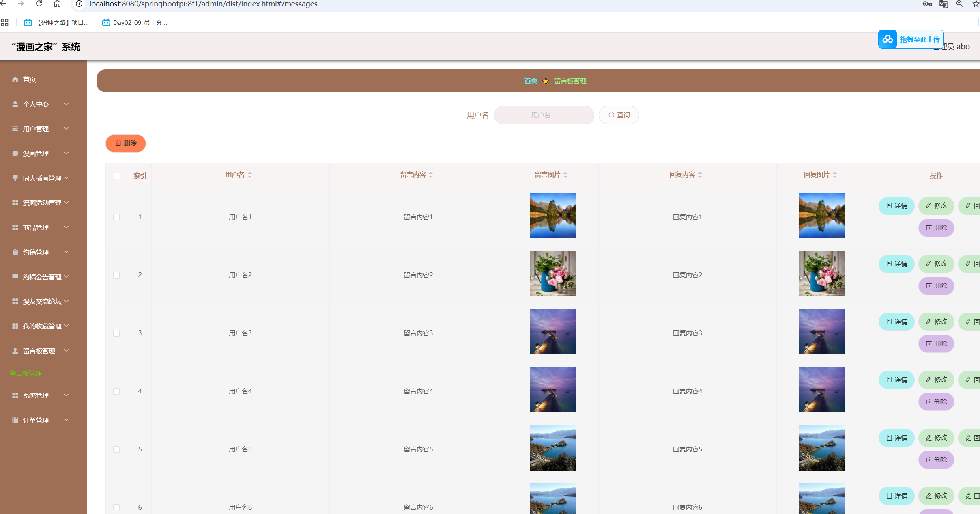This screenshot has height=514, width=980.
Task: Click the grid icon beside 系统管理
Action: click(x=15, y=395)
